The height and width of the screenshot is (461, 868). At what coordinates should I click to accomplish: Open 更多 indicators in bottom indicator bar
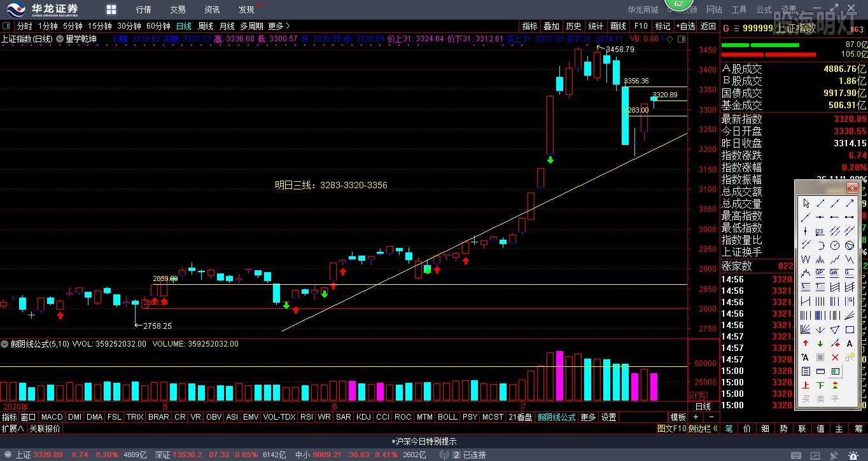589,417
